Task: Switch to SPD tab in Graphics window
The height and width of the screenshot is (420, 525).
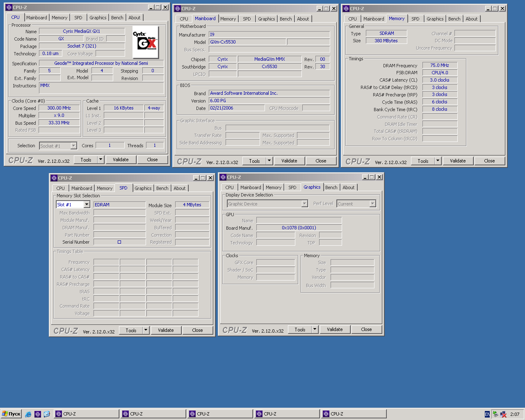Action: [292, 187]
